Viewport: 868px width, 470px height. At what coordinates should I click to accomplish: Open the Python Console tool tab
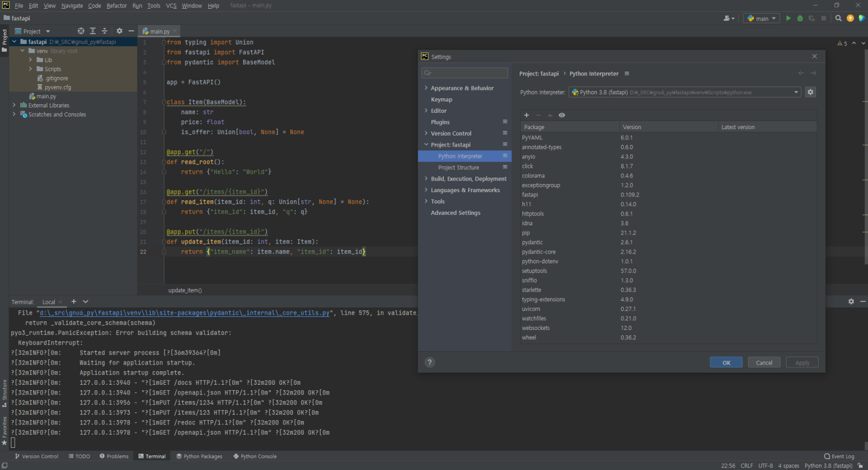coord(255,456)
